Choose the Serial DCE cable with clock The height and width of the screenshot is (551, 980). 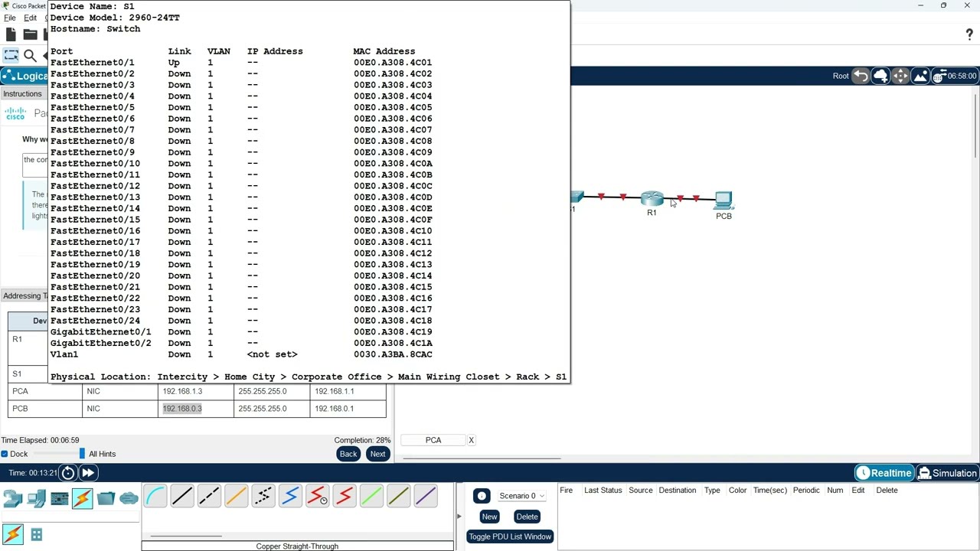(x=317, y=497)
